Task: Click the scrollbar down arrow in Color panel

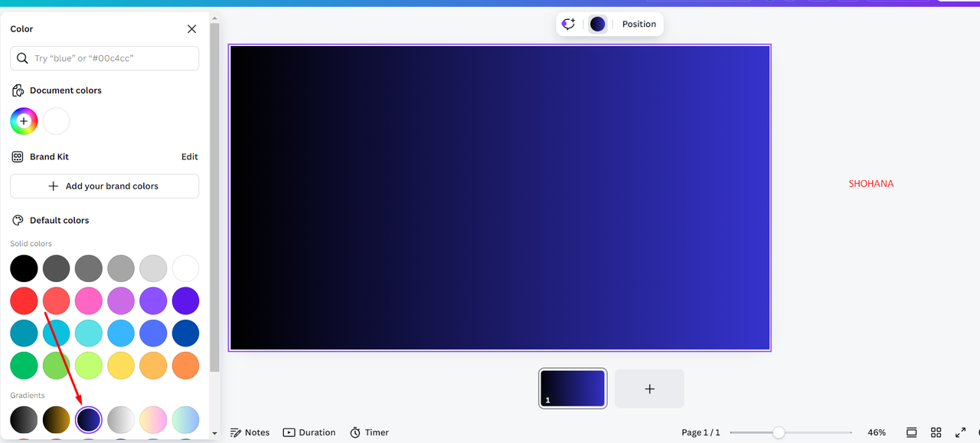Action: point(215,433)
